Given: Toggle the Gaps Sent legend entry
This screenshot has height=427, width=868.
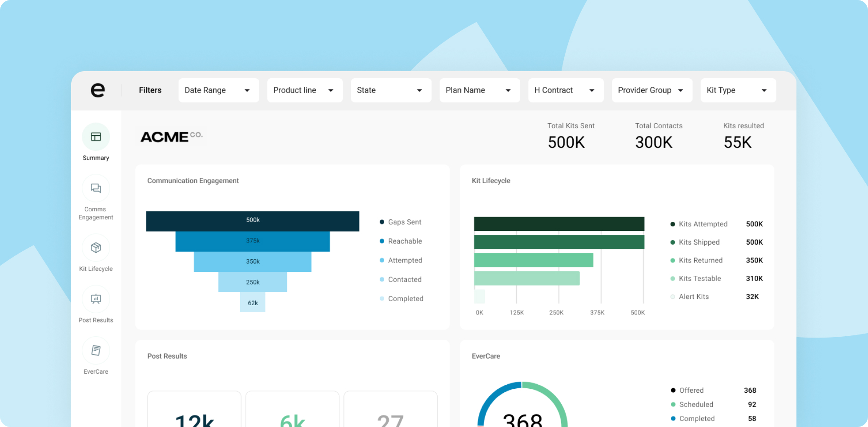Looking at the screenshot, I should 400,222.
